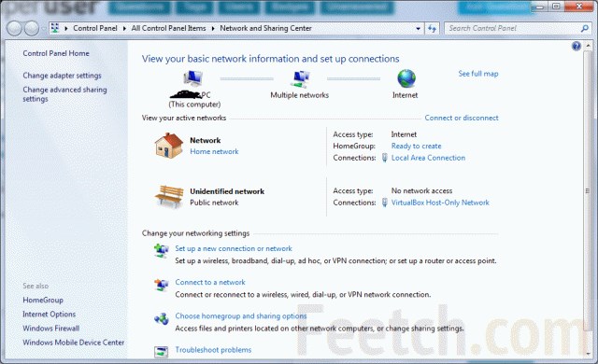Open Windows Firewall link

(51, 329)
